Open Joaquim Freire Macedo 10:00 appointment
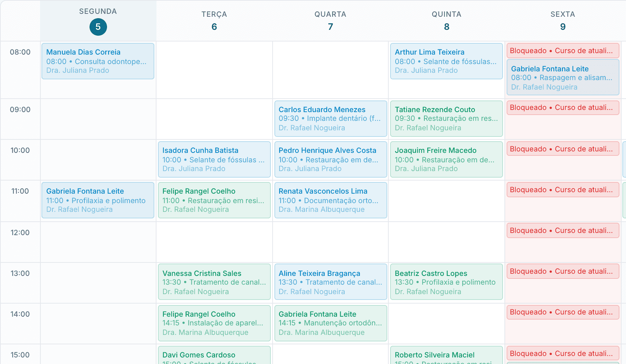The height and width of the screenshot is (364, 626). 447,159
